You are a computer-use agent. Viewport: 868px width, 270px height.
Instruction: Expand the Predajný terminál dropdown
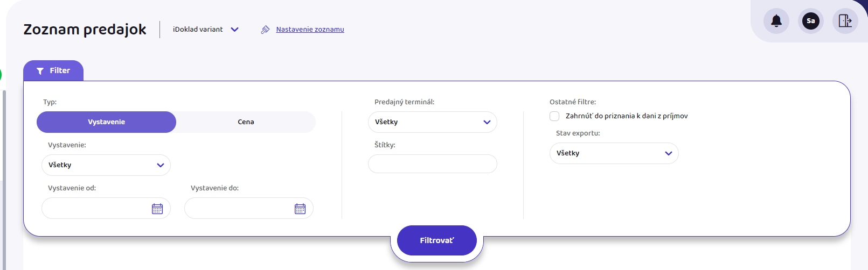click(433, 122)
